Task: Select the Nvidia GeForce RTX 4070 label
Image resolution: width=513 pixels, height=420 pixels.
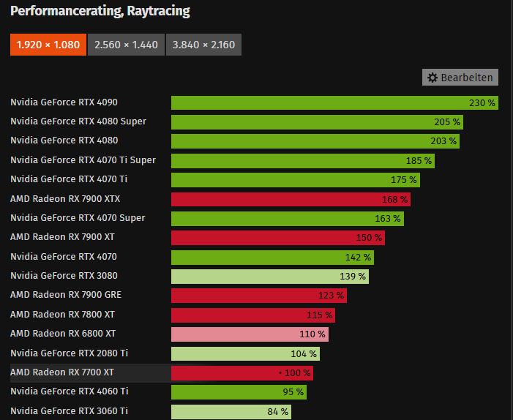Action: point(64,256)
